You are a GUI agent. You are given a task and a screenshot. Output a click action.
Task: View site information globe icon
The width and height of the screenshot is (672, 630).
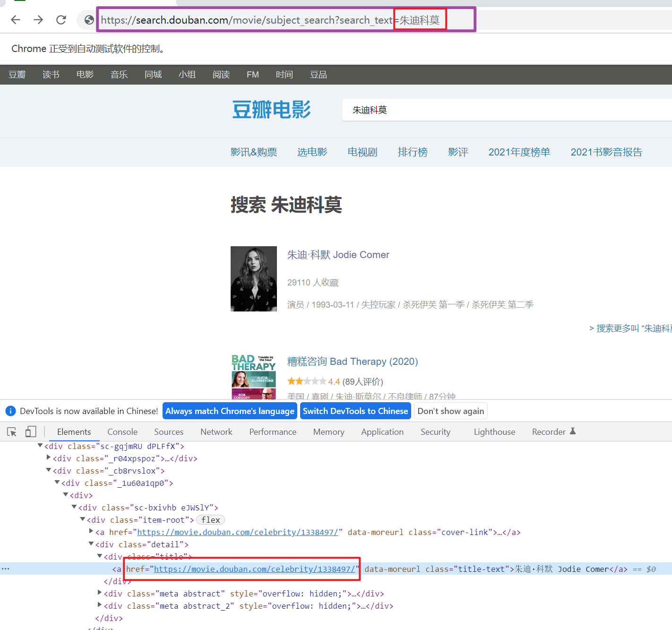pyautogui.click(x=89, y=20)
